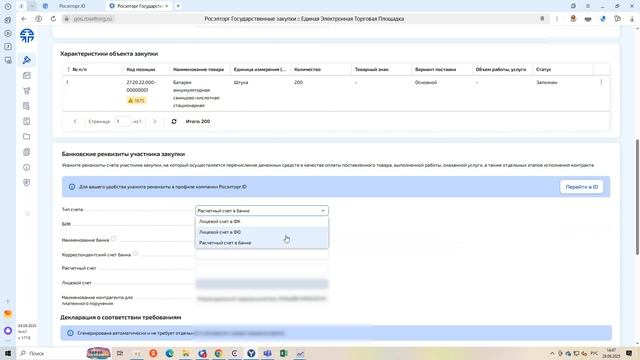Open Yandex Browser taskbar icon

[251, 353]
